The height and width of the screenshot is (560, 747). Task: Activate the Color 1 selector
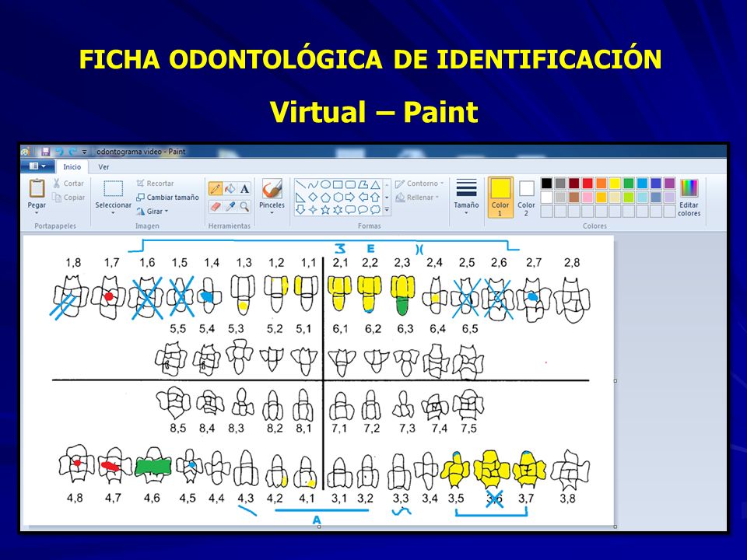(500, 198)
